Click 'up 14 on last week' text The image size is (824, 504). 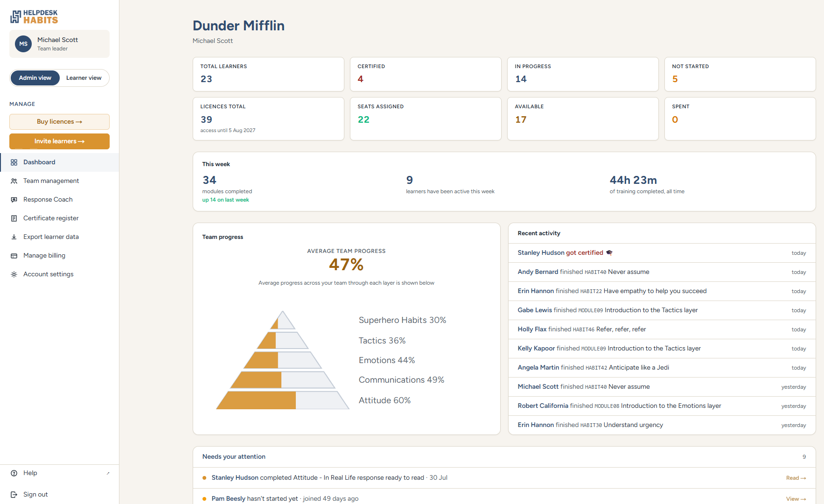(x=225, y=200)
